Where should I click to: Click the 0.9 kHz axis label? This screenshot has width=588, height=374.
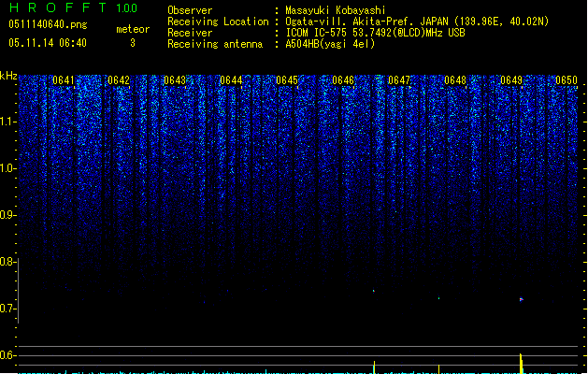click(7, 215)
